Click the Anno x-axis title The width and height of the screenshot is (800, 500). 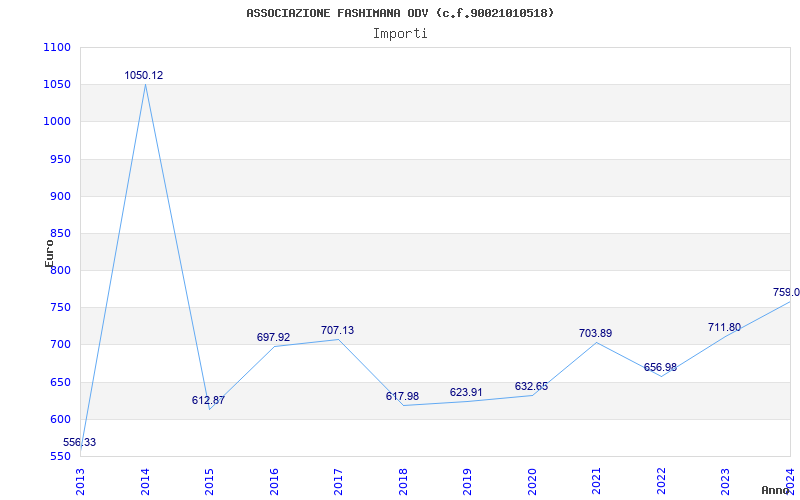(776, 490)
